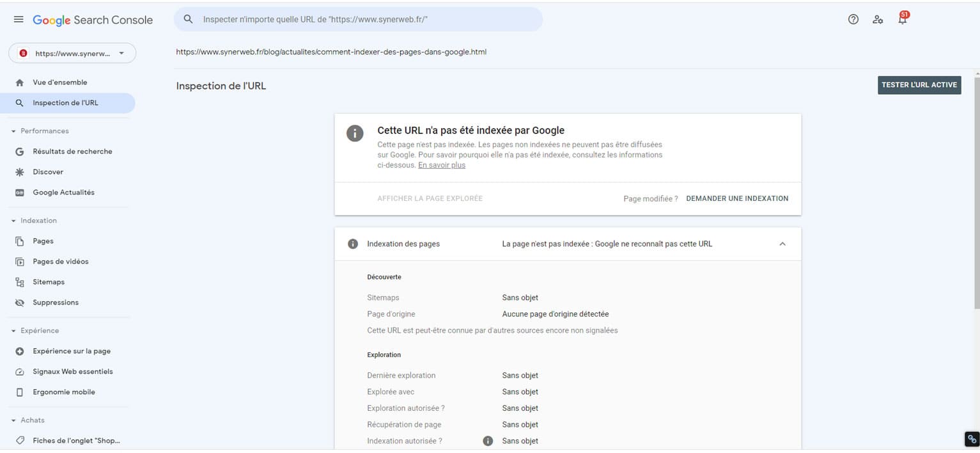
Task: Click the "Récupération de page" label
Action: pos(404,425)
